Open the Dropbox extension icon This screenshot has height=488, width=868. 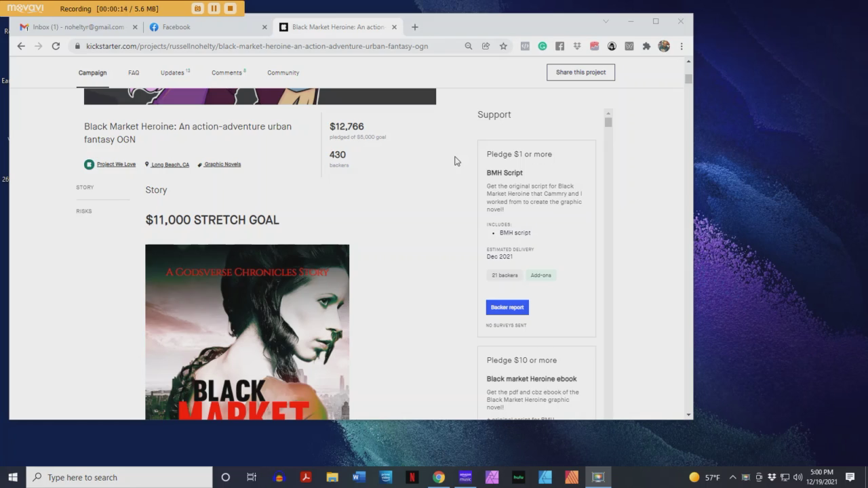click(x=577, y=46)
